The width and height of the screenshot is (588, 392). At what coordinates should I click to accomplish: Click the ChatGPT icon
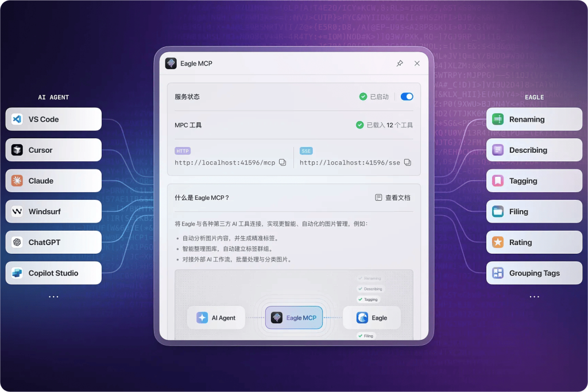pos(17,242)
